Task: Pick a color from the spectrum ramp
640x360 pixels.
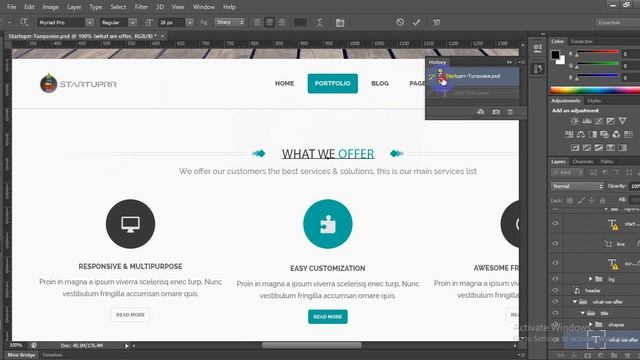Action: (595, 90)
